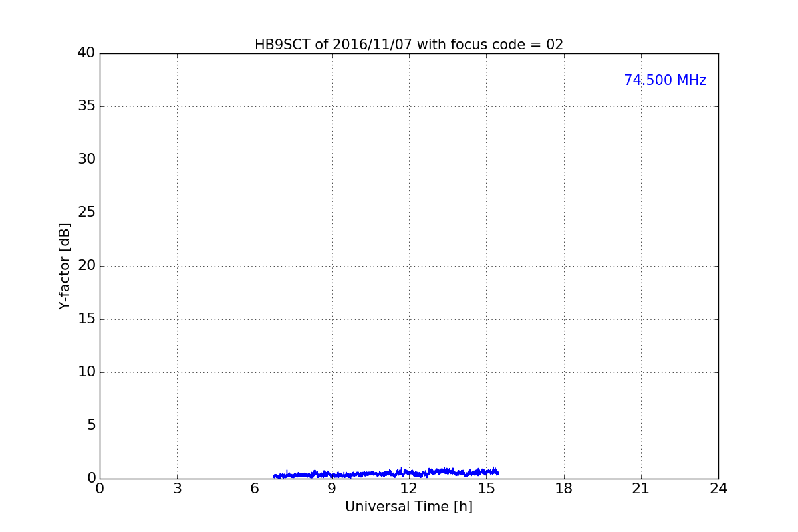This screenshot has width=798, height=532.
Task: Click the 'Y-factor [dB]' axis label
Action: pos(65,266)
